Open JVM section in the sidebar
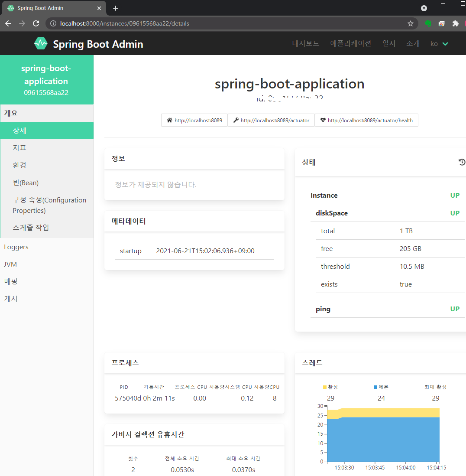466x476 pixels. click(x=47, y=264)
